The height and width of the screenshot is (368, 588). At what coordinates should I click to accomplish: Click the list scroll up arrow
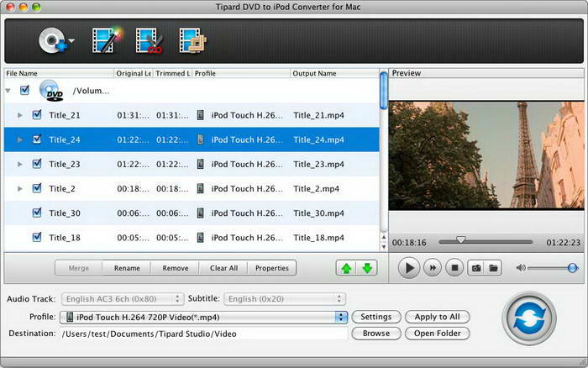coord(383,237)
